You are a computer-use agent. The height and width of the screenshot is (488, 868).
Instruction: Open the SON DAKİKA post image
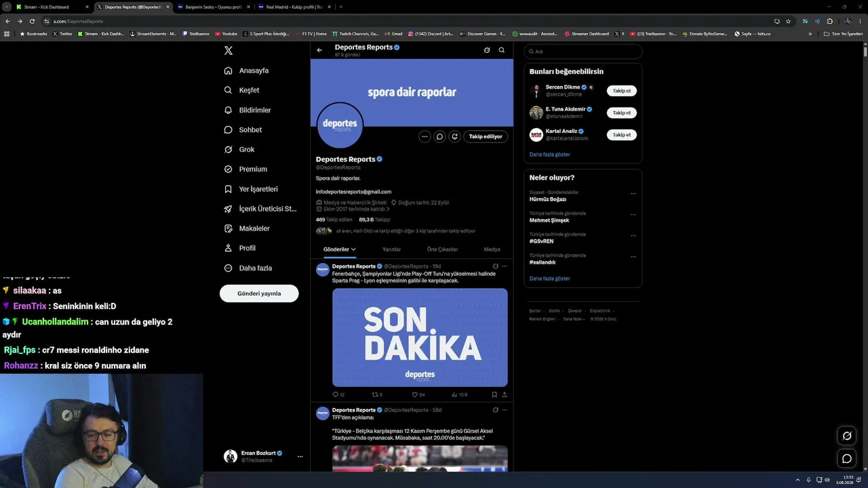click(x=420, y=338)
